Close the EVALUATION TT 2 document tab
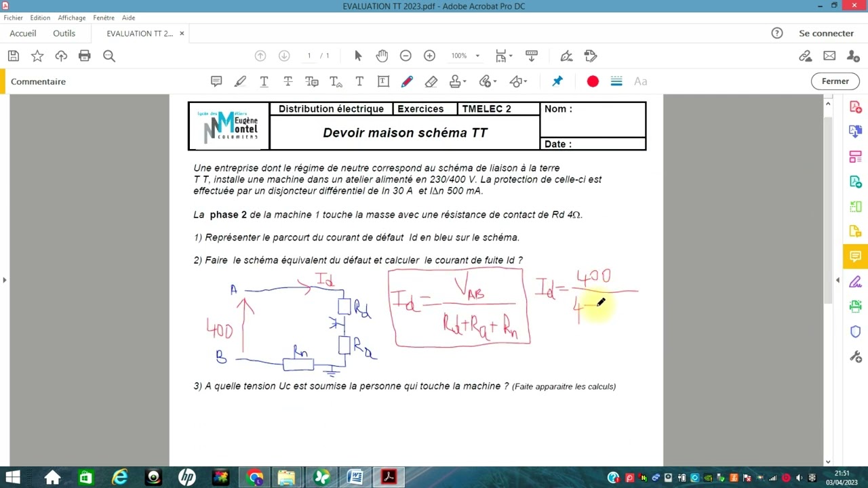This screenshot has height=488, width=868. (x=182, y=33)
